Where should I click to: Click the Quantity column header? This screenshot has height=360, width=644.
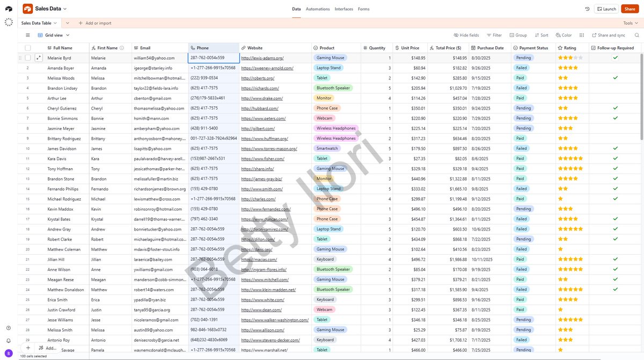(377, 48)
